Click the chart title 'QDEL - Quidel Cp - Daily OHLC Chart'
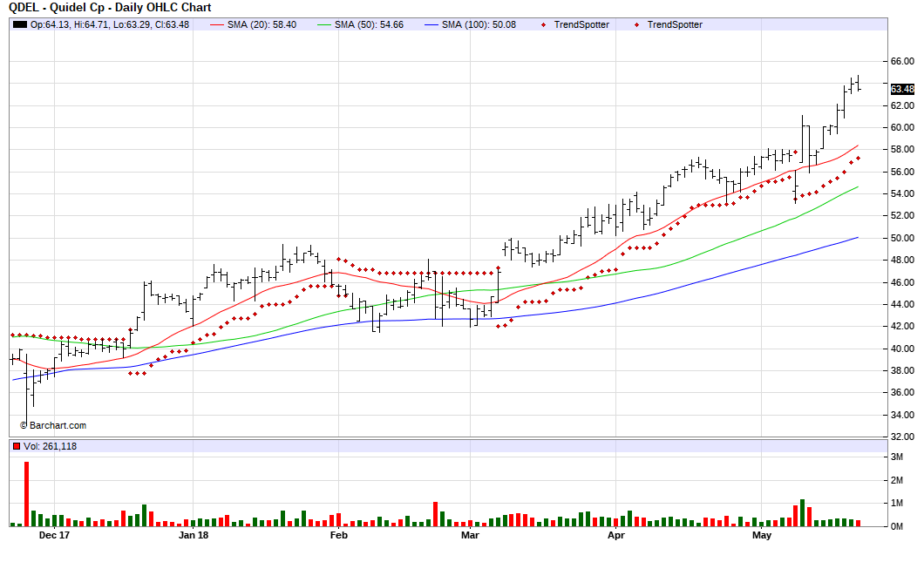The image size is (924, 562). 110,8
